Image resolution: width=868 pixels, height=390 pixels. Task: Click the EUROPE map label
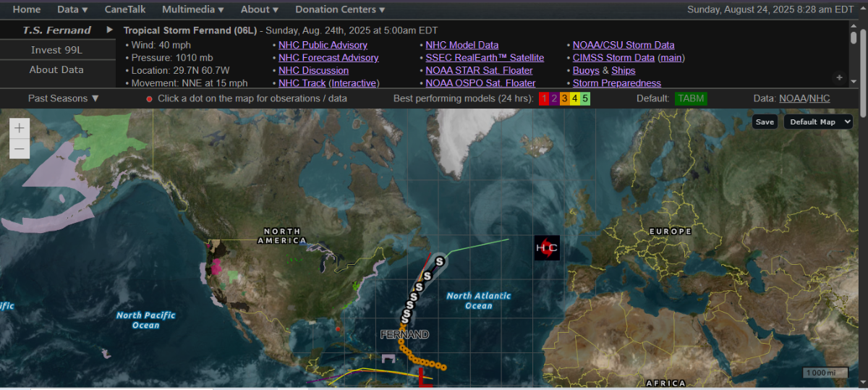(x=670, y=232)
